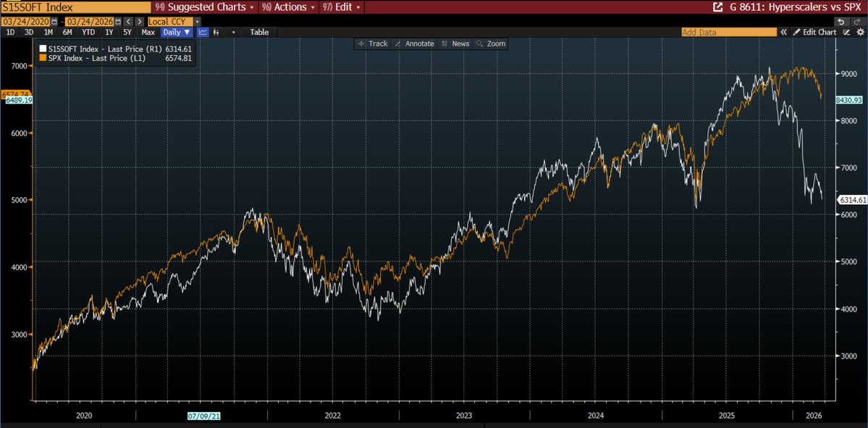Image resolution: width=868 pixels, height=428 pixels.
Task: Select the 3D time range
Action: [29, 32]
